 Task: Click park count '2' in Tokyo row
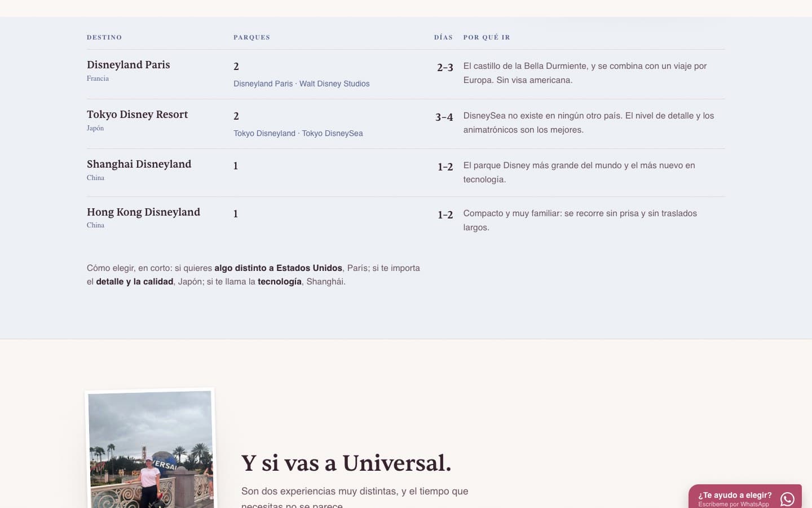pos(236,116)
